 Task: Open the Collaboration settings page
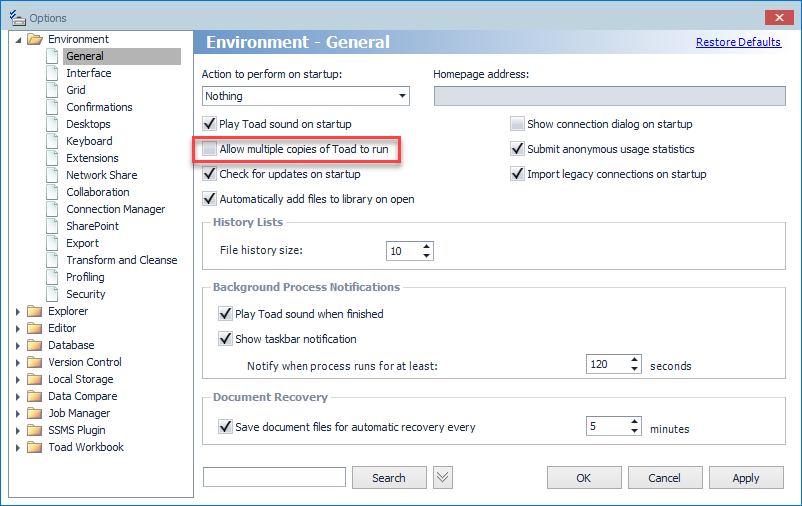click(x=98, y=192)
